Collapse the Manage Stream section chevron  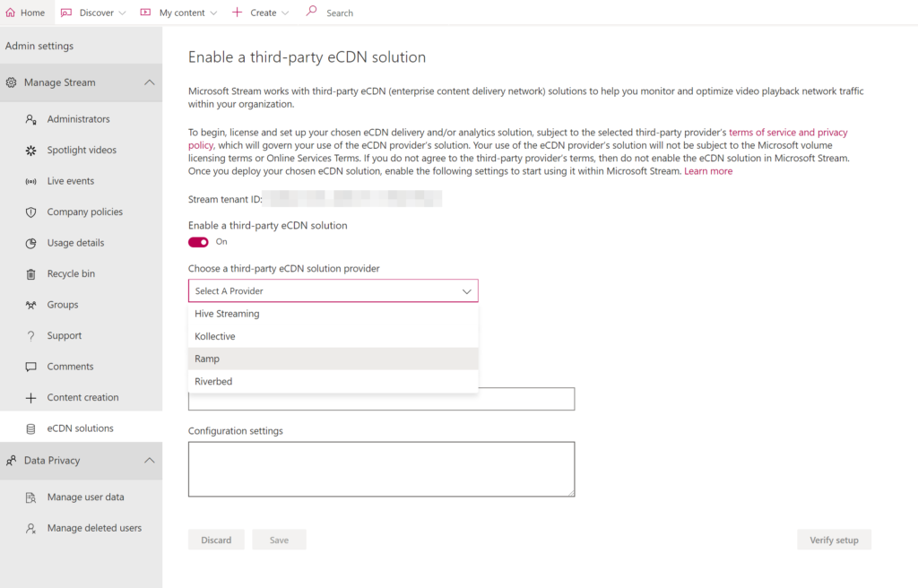point(150,82)
